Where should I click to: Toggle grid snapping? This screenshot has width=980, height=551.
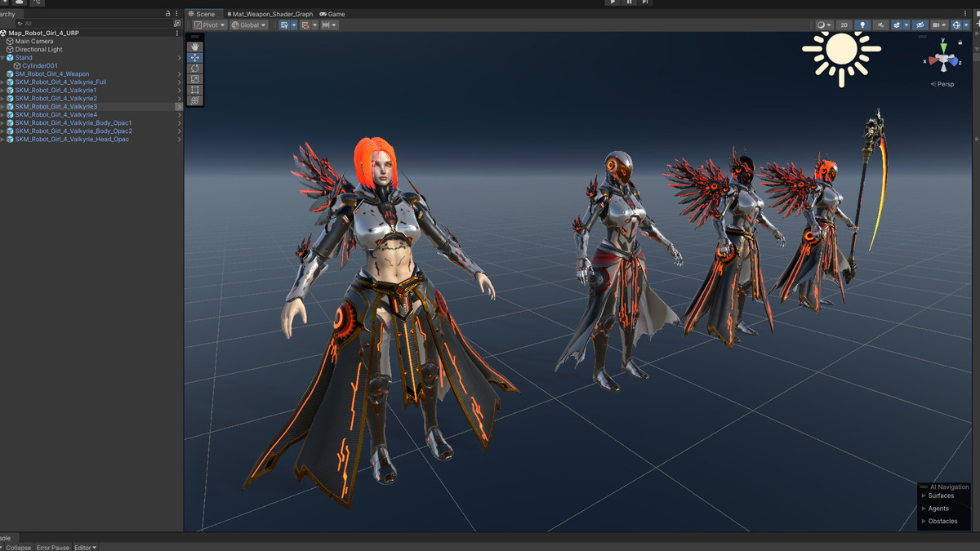[x=305, y=25]
